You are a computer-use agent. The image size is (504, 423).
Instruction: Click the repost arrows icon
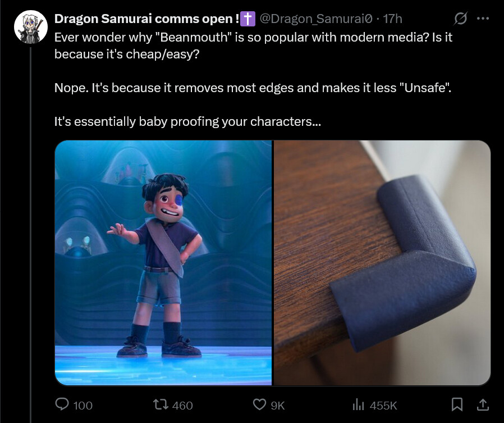(161, 404)
